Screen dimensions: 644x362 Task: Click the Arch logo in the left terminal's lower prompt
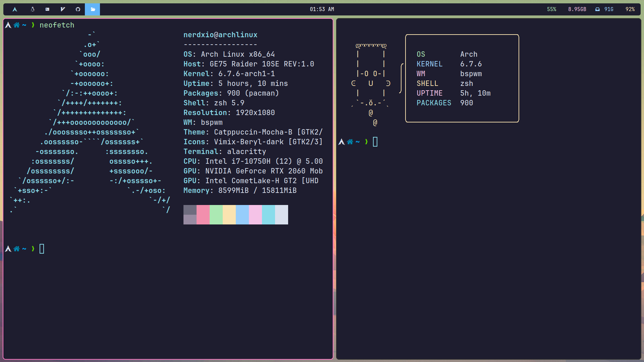(8, 249)
